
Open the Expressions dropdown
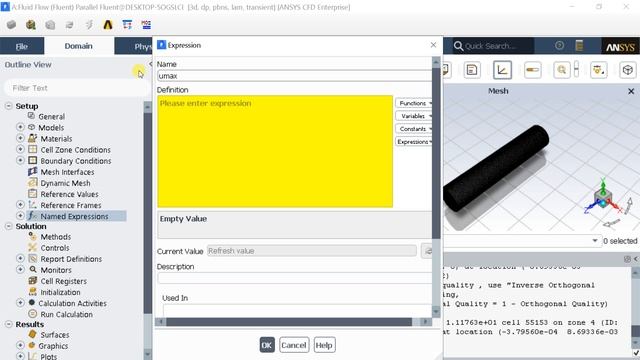[413, 142]
